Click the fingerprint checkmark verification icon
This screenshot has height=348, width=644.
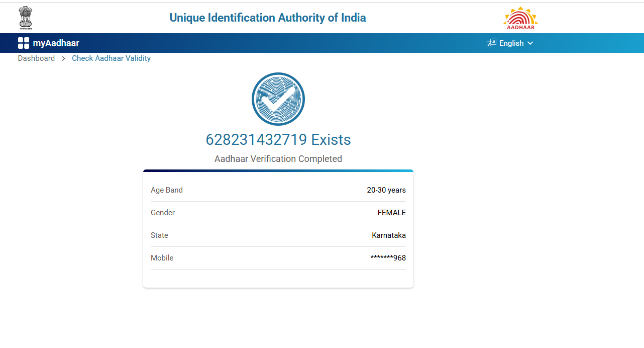[x=278, y=99]
